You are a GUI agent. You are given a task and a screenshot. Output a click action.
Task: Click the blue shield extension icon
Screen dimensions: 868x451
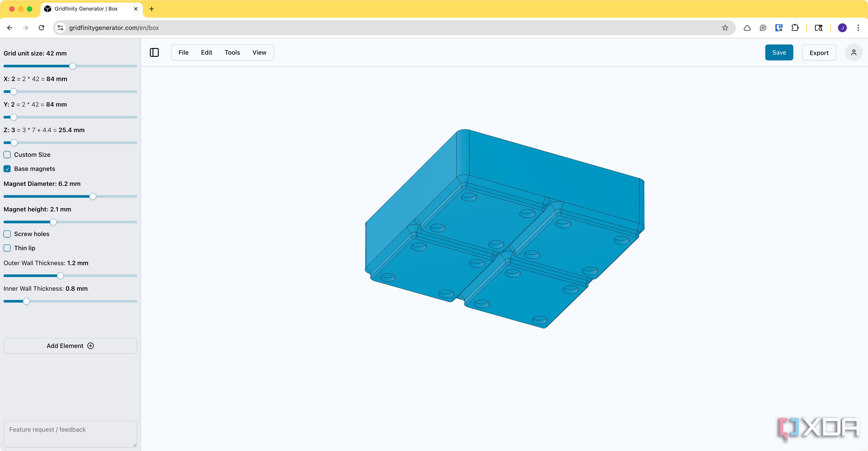779,28
